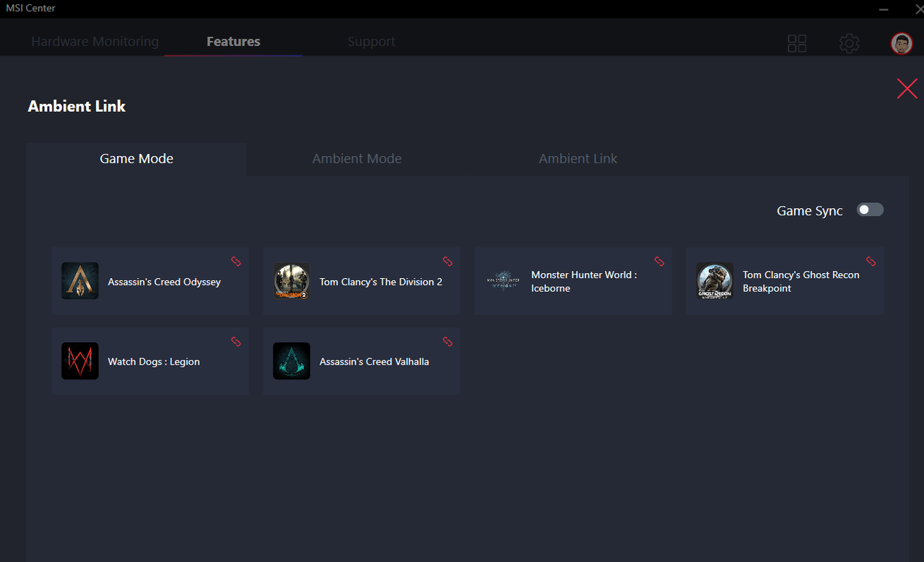Screen dimensions: 924x562
Task: Click the Assassin's Creed Valhalla title text
Action: pos(375,362)
